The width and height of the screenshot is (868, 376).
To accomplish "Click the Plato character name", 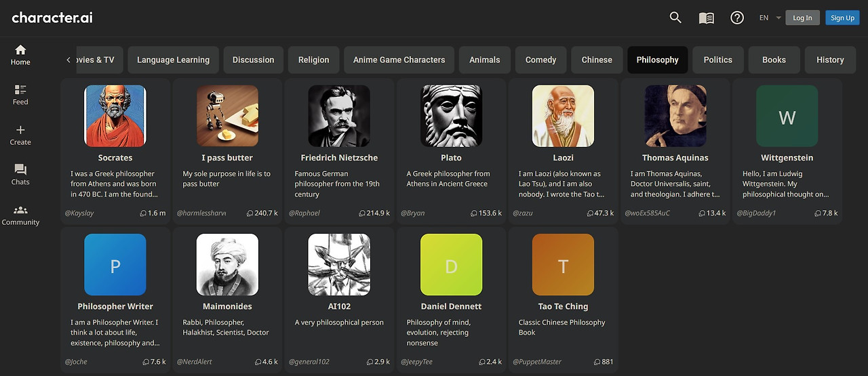I will tap(451, 158).
